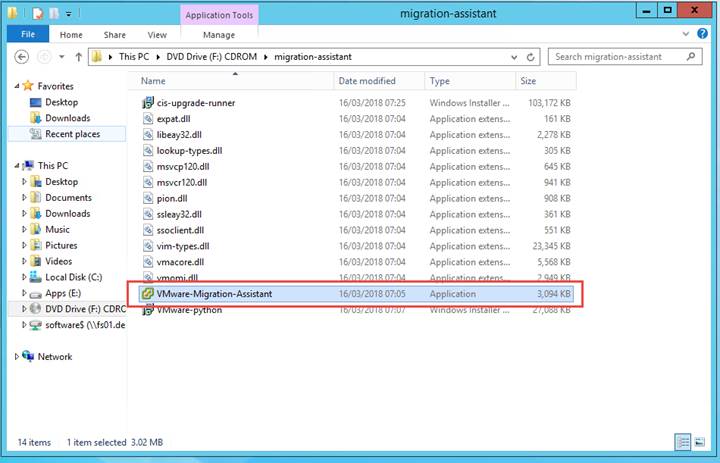Select the VMware-Migration-Assistant application icon
Image resolution: width=720 pixels, height=463 pixels.
(148, 294)
